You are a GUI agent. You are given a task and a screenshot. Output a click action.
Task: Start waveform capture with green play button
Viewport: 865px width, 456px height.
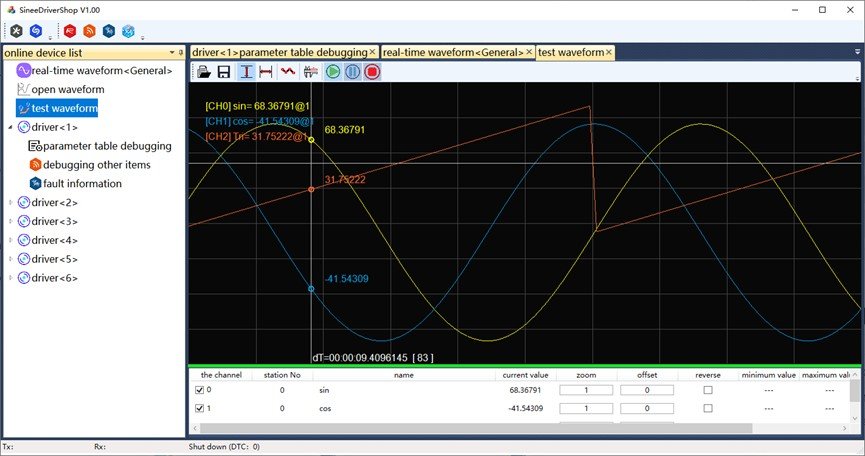[333, 72]
